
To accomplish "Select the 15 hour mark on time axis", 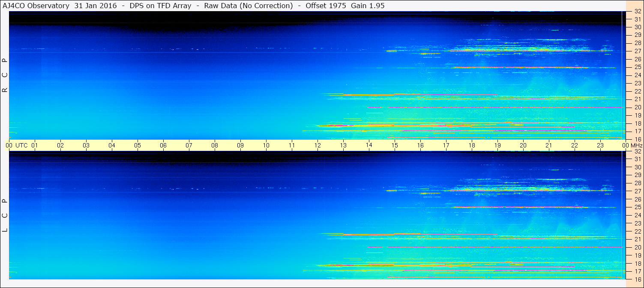I will click(x=395, y=145).
